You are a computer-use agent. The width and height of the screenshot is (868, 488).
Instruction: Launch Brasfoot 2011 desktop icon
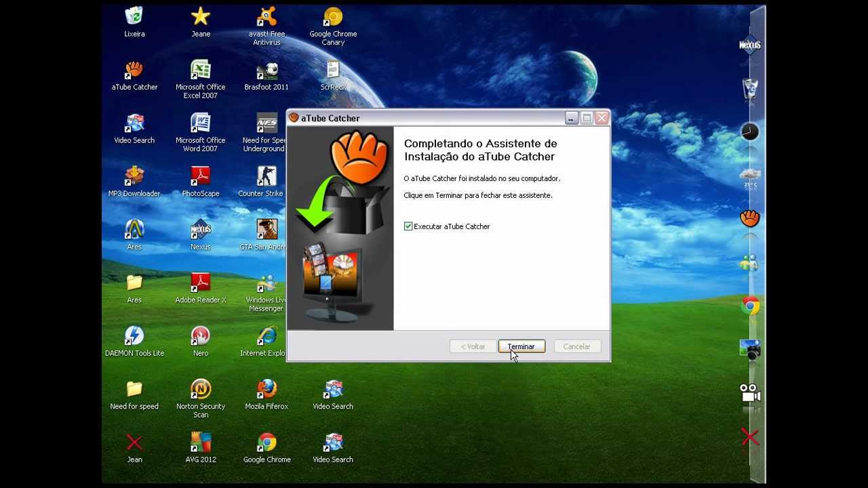coord(267,75)
